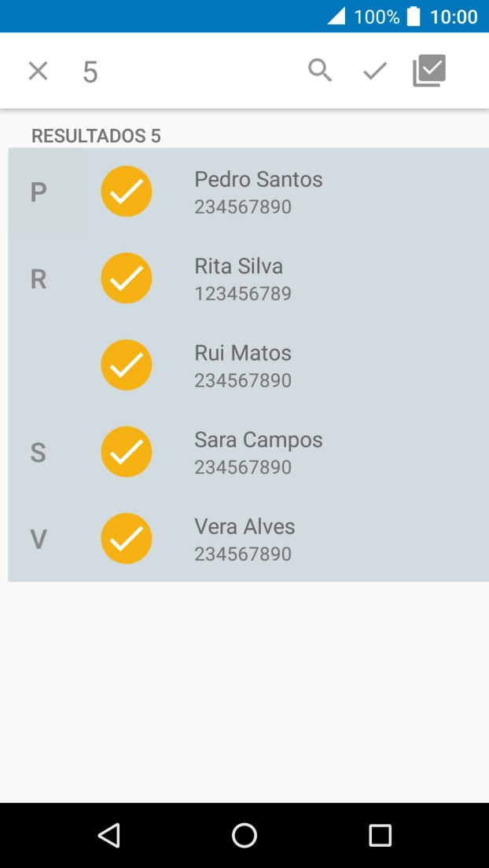Screen dimensions: 489x868
Task: Tap the battery icon in status bar
Action: pyautogui.click(x=412, y=16)
